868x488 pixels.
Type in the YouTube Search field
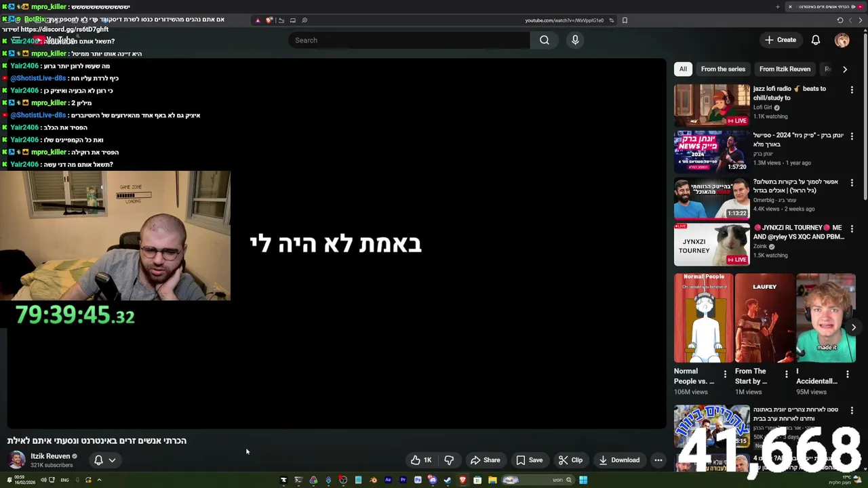(409, 40)
